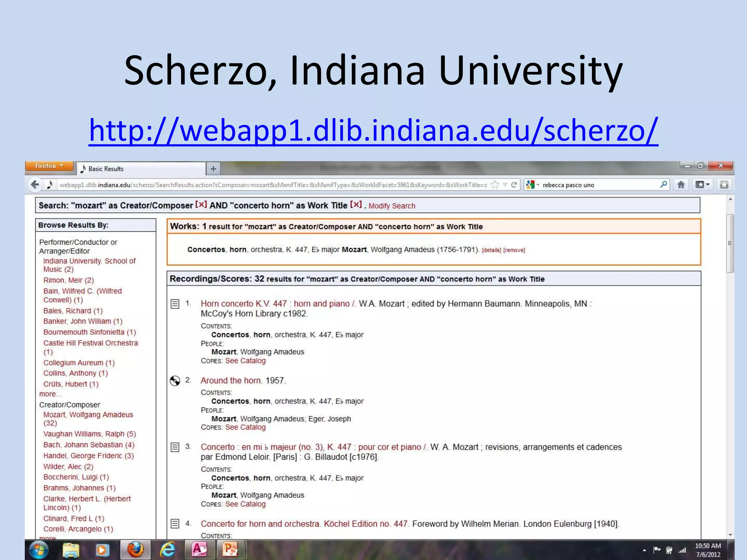Viewport: 747px width, 560px height.
Task: Open Windows Explorer from the taskbar
Action: (71, 550)
